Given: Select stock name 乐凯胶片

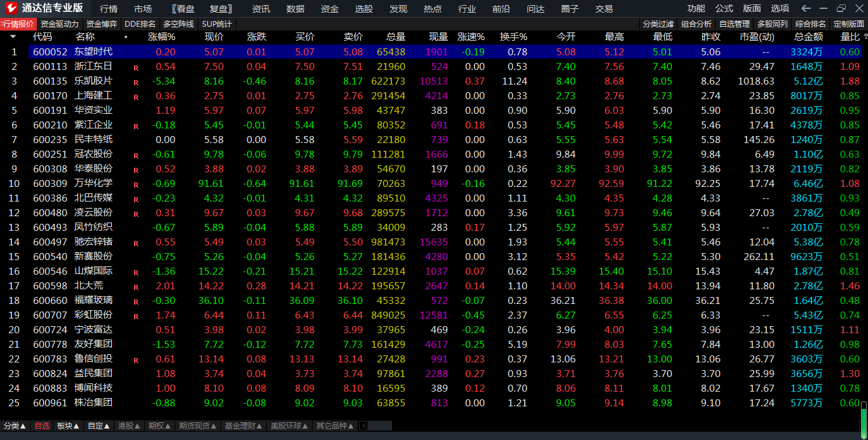Looking at the screenshot, I should [93, 81].
